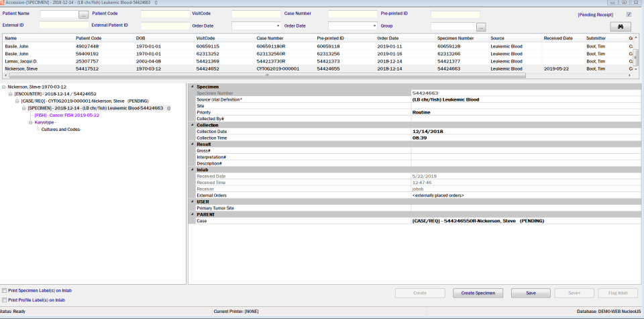Collapse the Result section triangle
This screenshot has width=644, height=319.
[x=192, y=144]
